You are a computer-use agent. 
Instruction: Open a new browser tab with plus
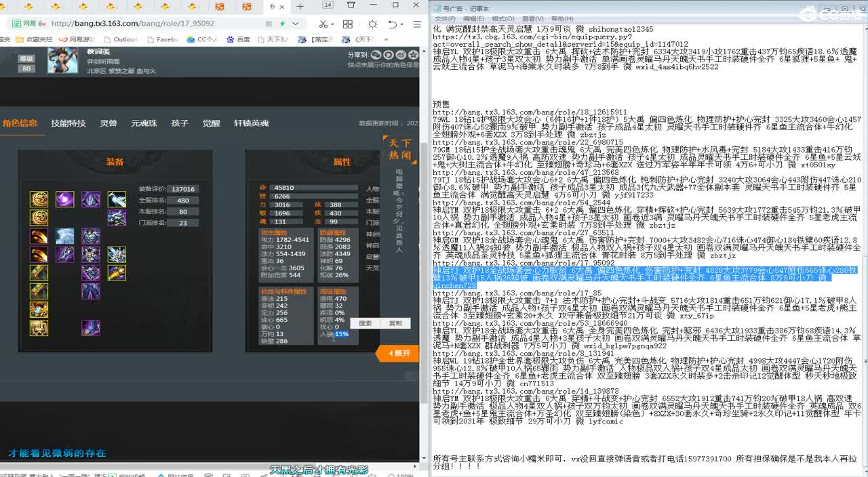tap(300, 6)
